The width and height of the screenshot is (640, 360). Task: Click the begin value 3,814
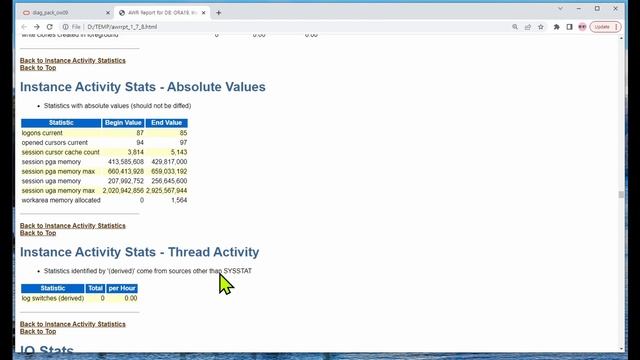(136, 152)
